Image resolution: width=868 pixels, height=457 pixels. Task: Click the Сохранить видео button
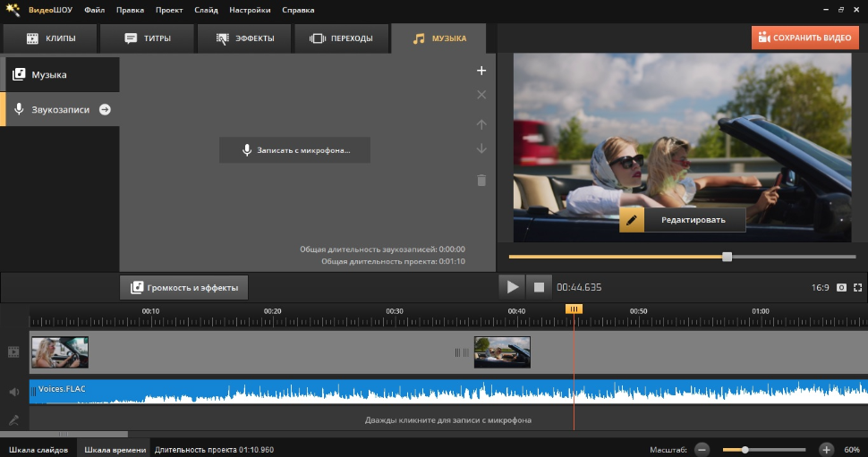point(805,38)
